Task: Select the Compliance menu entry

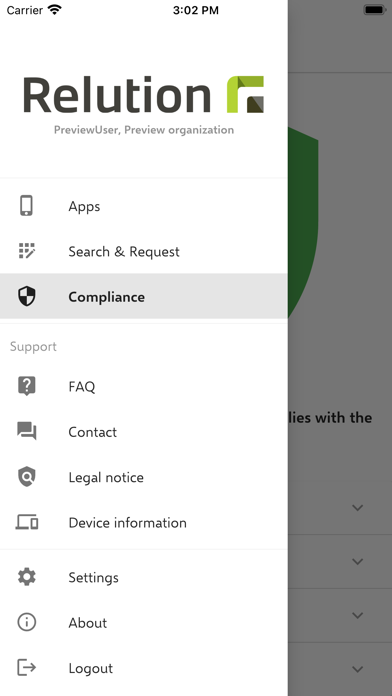Action: point(143,297)
